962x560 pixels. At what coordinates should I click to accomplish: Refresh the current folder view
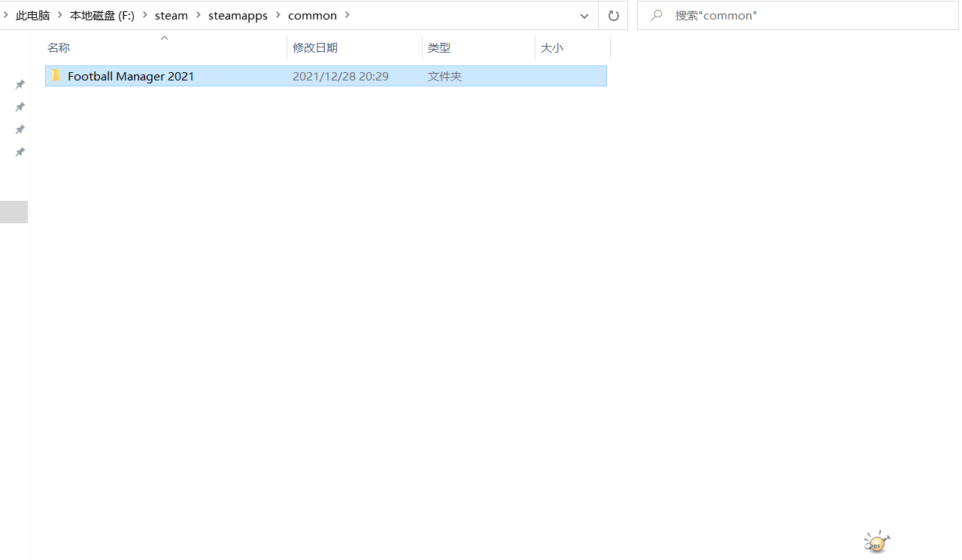(613, 16)
